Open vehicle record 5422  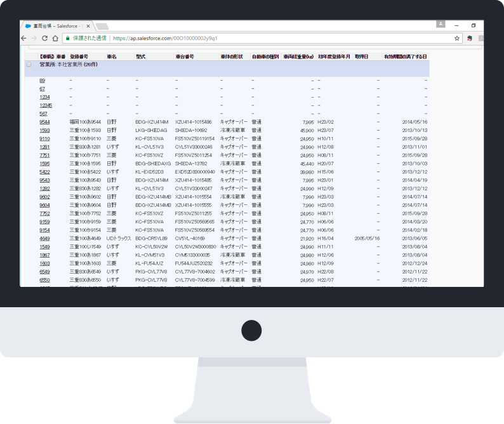44,172
